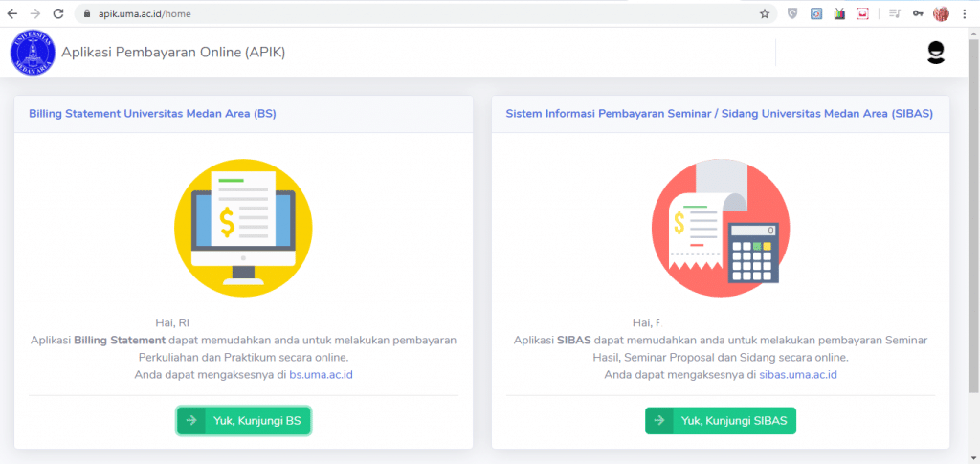Click the shield extension icon
980x464 pixels.
792,13
